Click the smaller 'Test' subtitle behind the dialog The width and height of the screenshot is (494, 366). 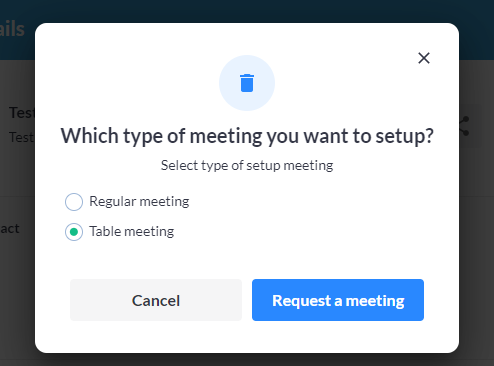click(x=21, y=137)
